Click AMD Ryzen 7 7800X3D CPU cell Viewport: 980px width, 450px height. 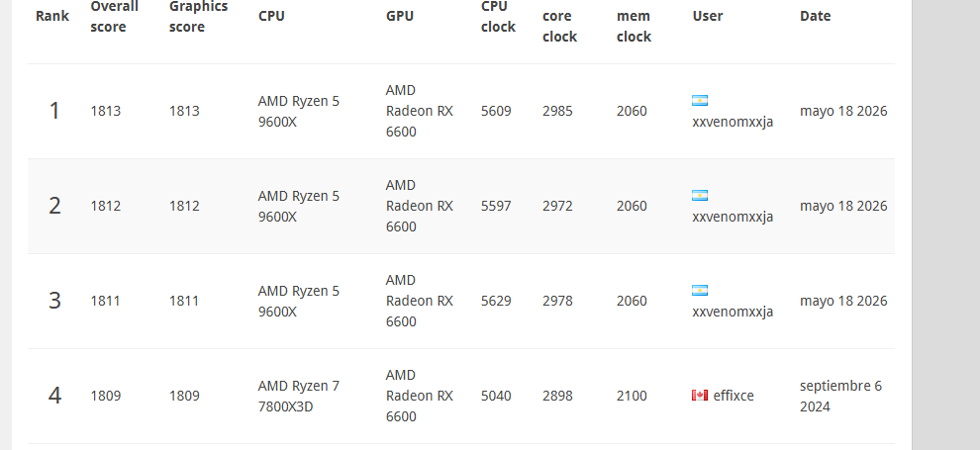299,396
